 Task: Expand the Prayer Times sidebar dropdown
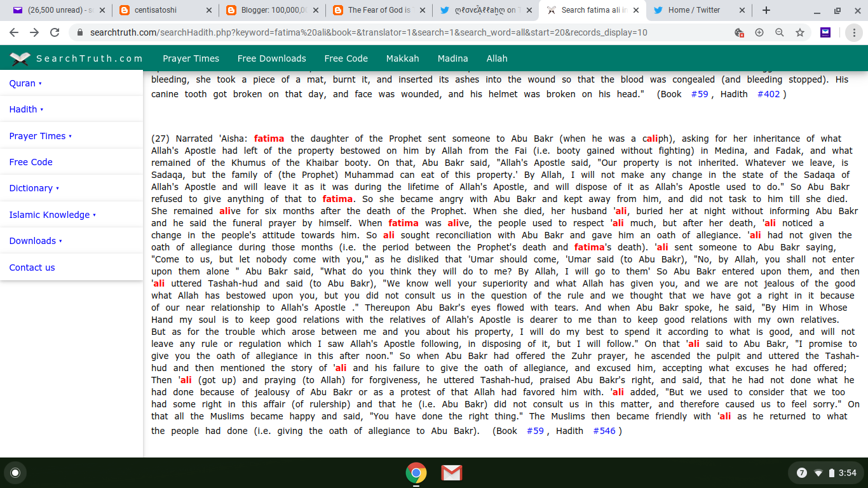41,136
